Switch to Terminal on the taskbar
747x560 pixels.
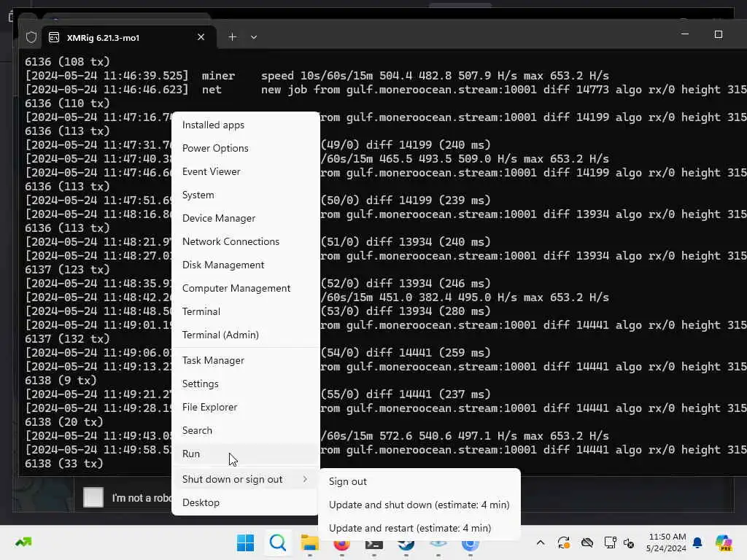coord(374,543)
